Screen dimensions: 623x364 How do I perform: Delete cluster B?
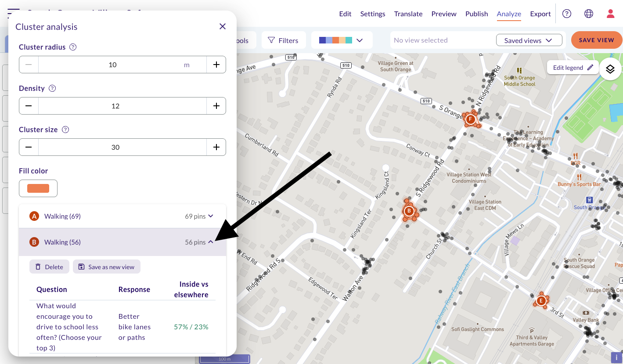(49, 267)
